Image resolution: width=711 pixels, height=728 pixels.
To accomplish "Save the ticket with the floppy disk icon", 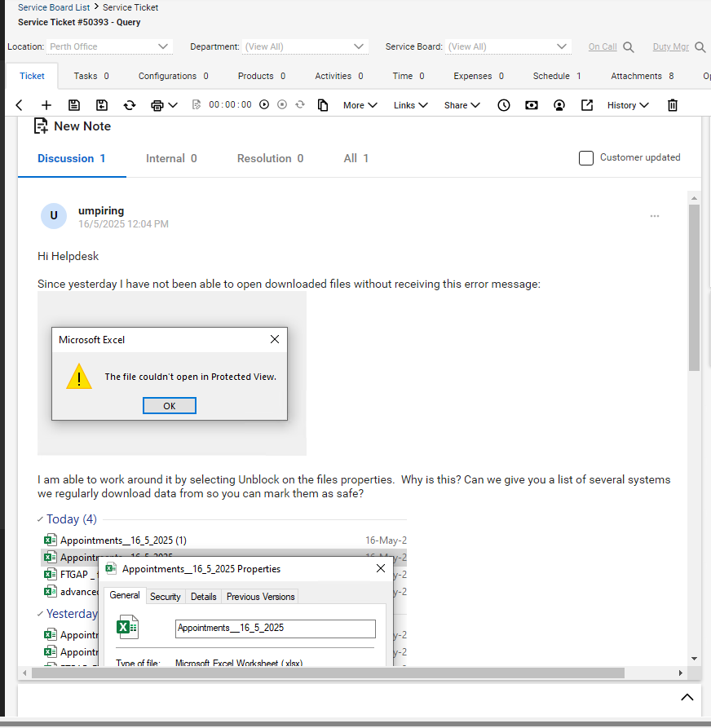I will pos(74,105).
